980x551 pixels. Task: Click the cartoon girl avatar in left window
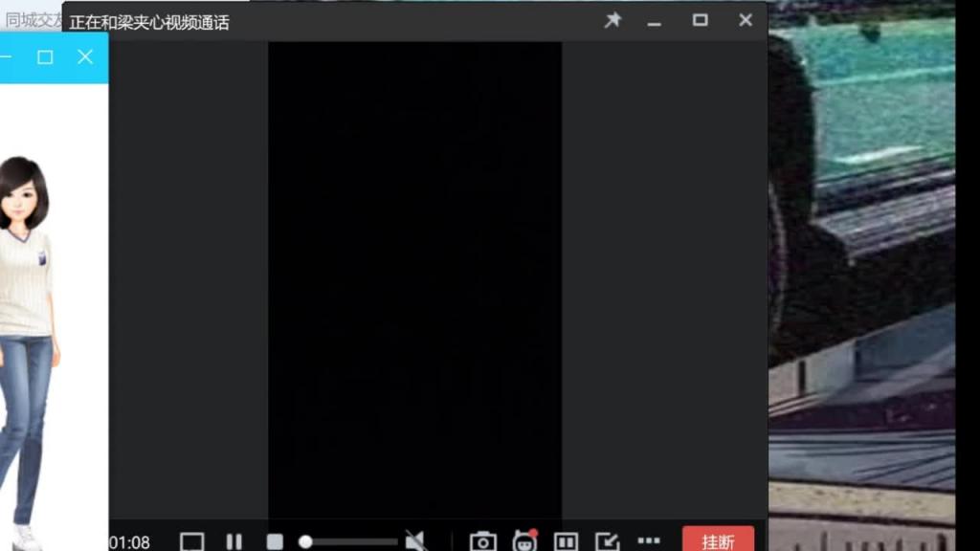click(29, 353)
